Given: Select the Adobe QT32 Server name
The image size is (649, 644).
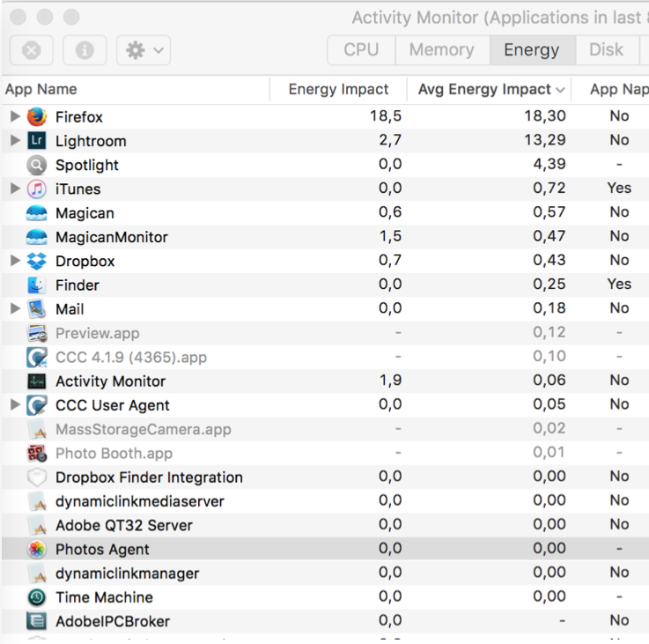Looking at the screenshot, I should click(x=124, y=526).
